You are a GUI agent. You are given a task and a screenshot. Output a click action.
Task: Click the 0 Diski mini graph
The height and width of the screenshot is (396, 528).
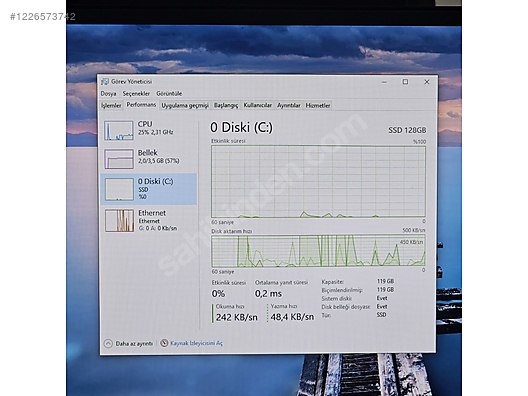[x=119, y=189]
